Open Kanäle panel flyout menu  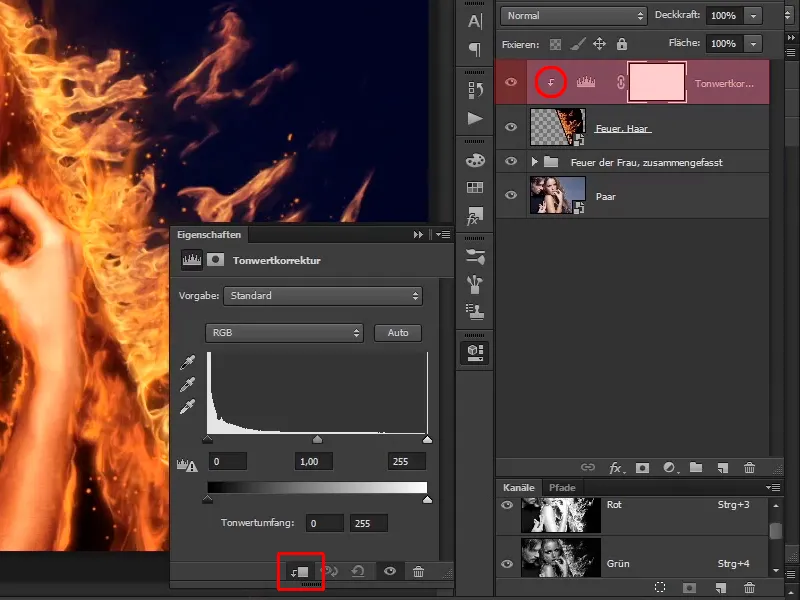[x=773, y=488]
